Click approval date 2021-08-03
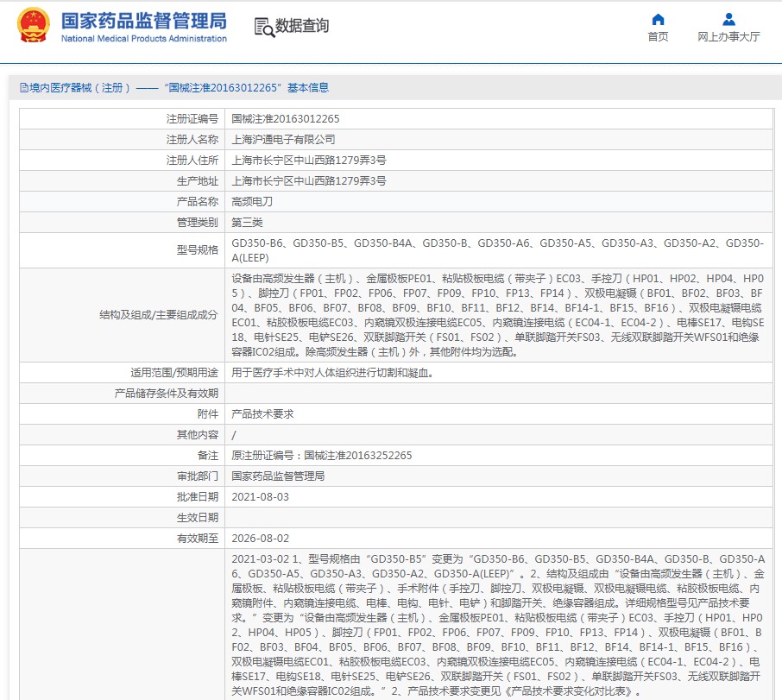The height and width of the screenshot is (700, 782). [x=261, y=497]
